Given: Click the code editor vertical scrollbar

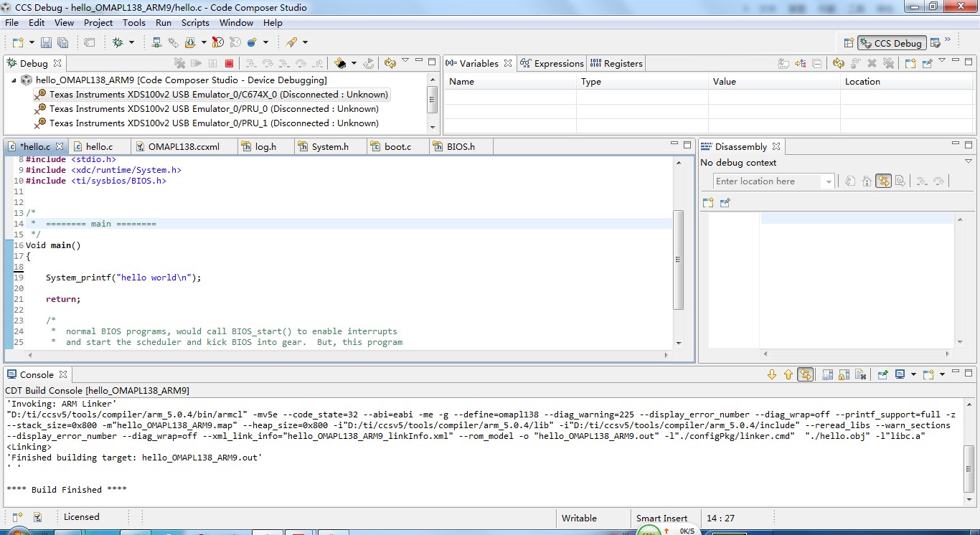Looking at the screenshot, I should (678, 260).
